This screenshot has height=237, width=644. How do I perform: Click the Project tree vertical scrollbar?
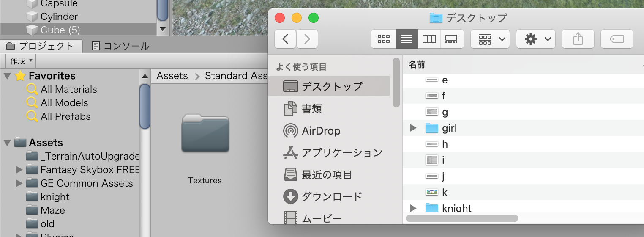pyautogui.click(x=145, y=106)
